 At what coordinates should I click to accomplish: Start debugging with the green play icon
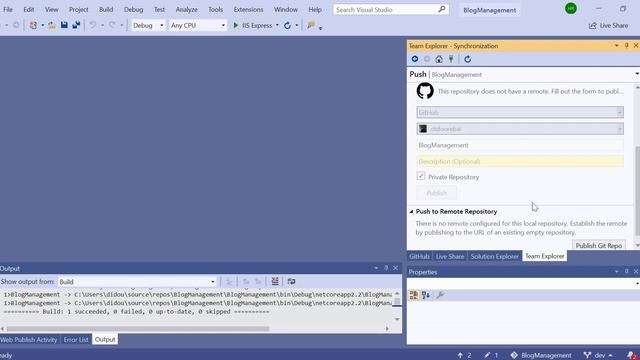click(x=236, y=25)
